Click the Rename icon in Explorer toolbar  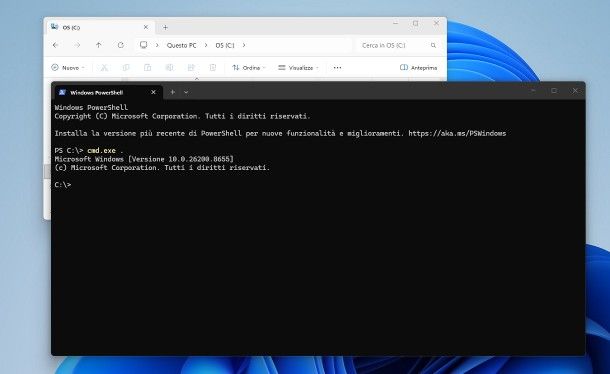169,68
